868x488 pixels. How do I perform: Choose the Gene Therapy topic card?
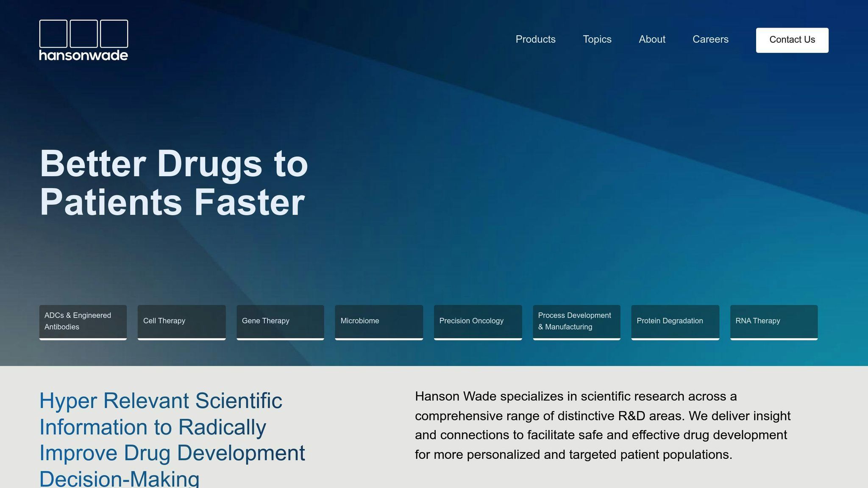[x=280, y=322]
